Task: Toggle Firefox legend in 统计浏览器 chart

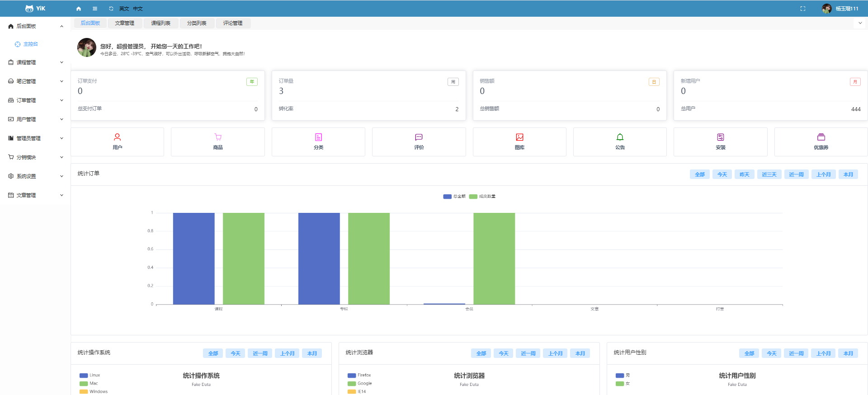Action: (x=359, y=375)
